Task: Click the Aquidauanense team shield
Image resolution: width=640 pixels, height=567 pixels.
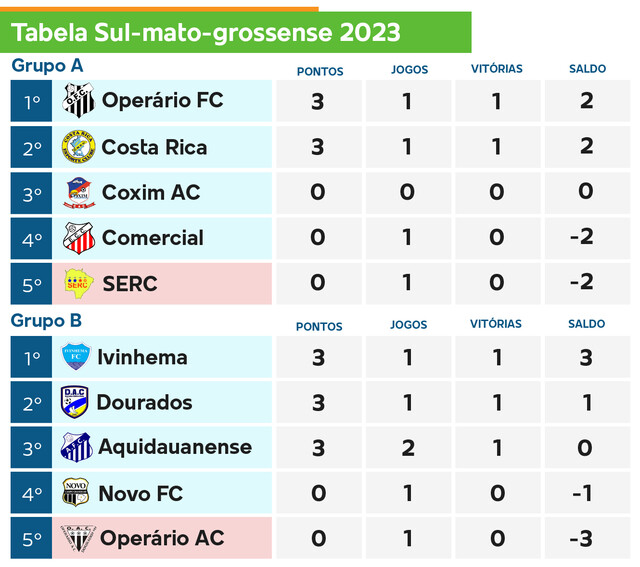Action: pyautogui.click(x=76, y=447)
